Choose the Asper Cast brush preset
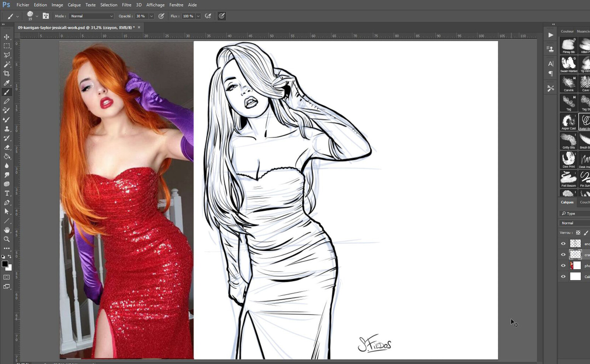 click(569, 122)
